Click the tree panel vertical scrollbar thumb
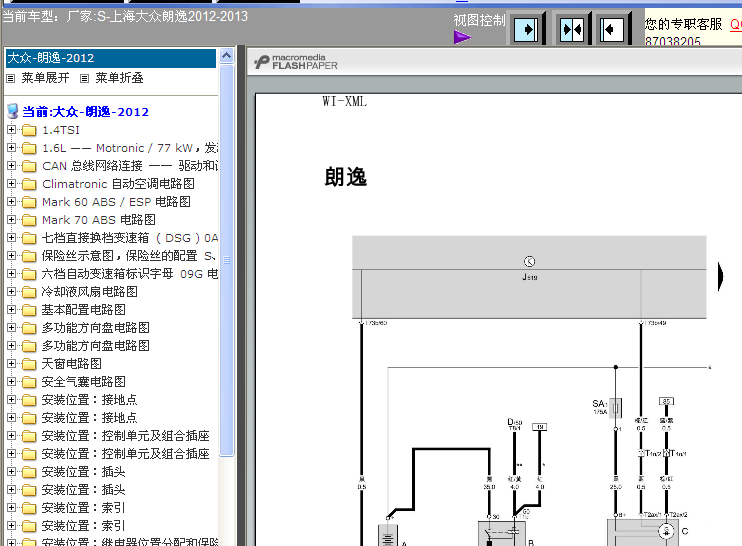Viewport: 742px width, 546px height. [227, 260]
